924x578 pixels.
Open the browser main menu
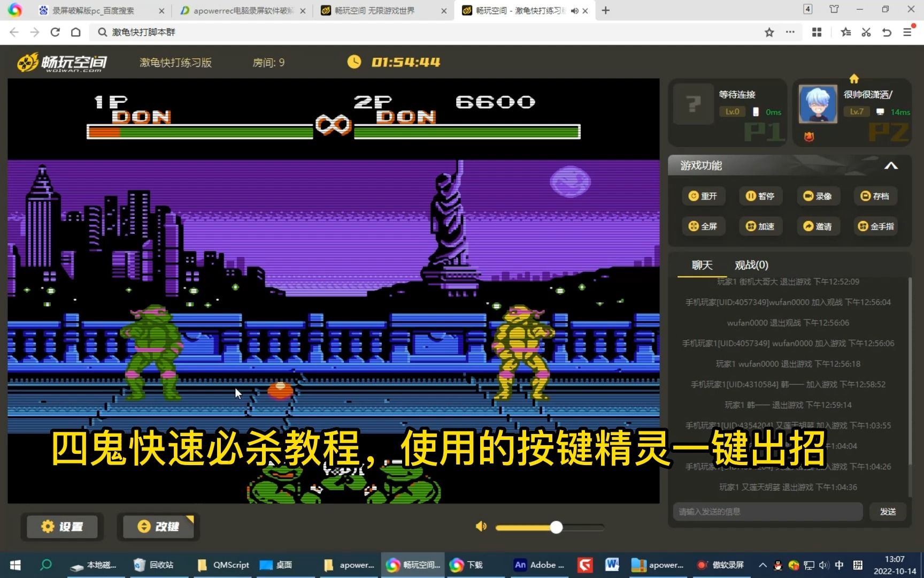pos(907,32)
